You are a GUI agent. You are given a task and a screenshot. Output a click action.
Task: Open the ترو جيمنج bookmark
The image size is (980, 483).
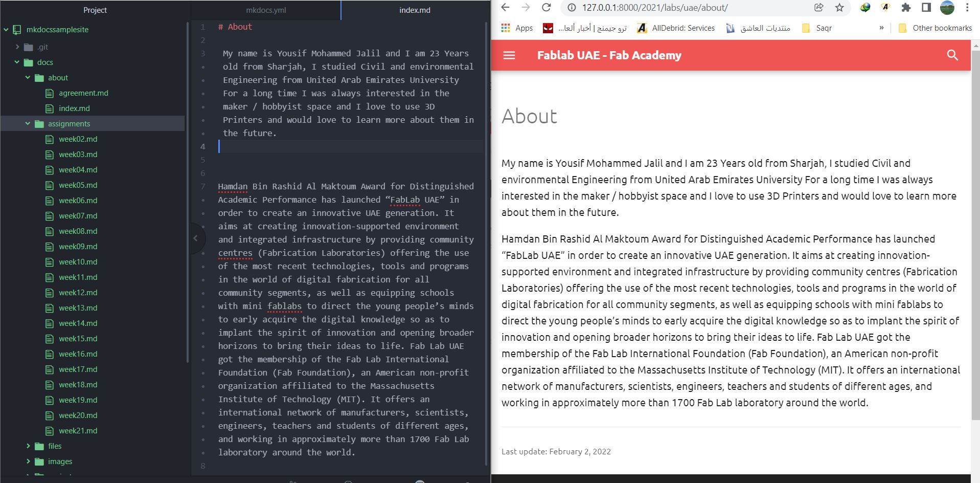(585, 28)
